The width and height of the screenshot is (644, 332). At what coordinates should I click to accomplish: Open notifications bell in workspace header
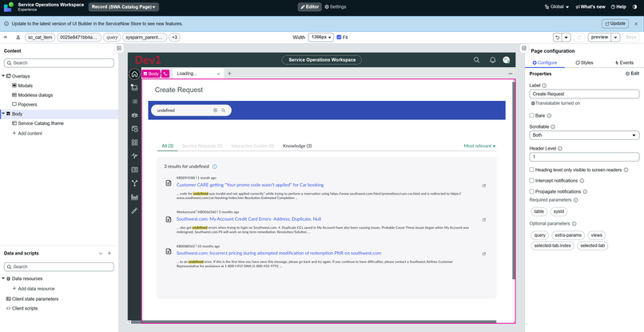point(492,60)
